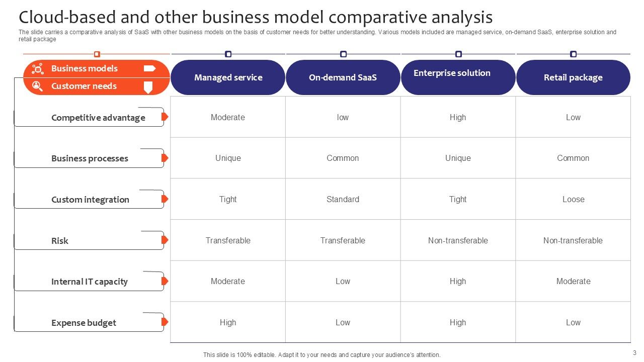Click the orange square marker above Business models

(x=97, y=54)
